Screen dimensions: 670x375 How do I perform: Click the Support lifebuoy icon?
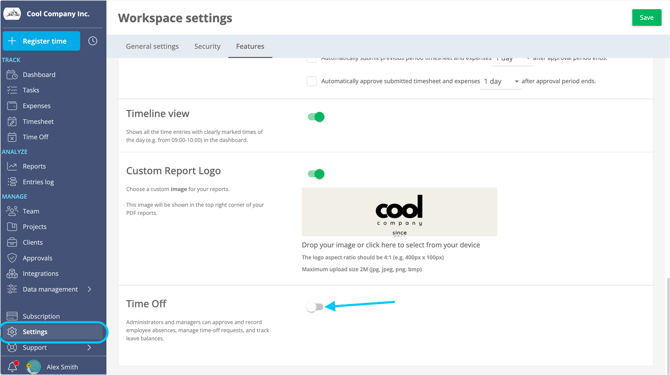pos(12,347)
